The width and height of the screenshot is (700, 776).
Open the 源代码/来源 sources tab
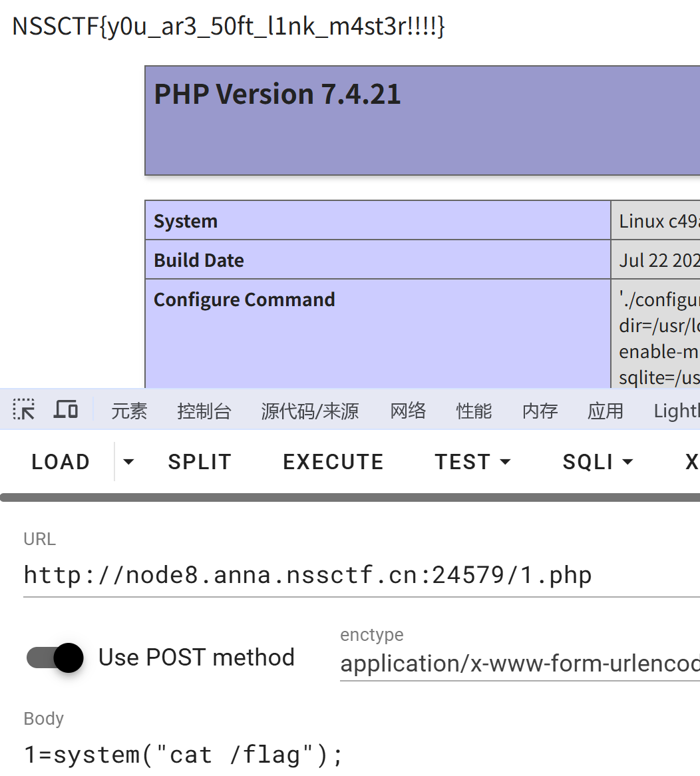click(x=309, y=411)
